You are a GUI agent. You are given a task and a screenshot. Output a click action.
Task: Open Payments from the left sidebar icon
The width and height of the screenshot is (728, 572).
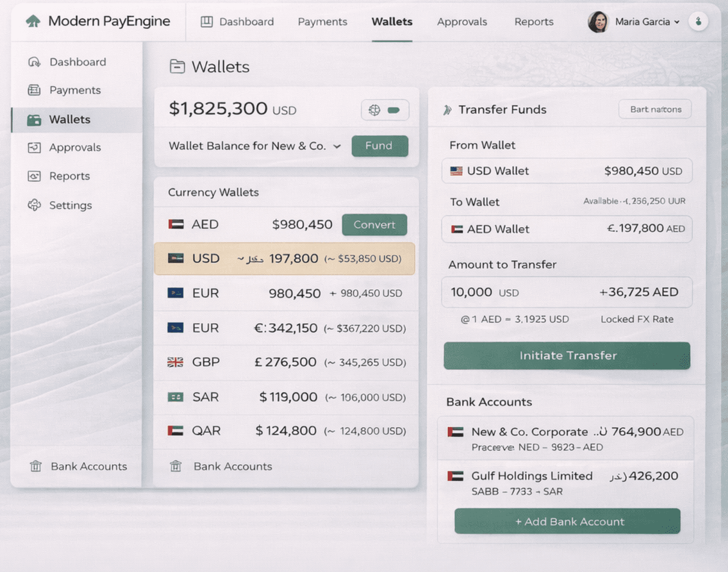point(35,90)
